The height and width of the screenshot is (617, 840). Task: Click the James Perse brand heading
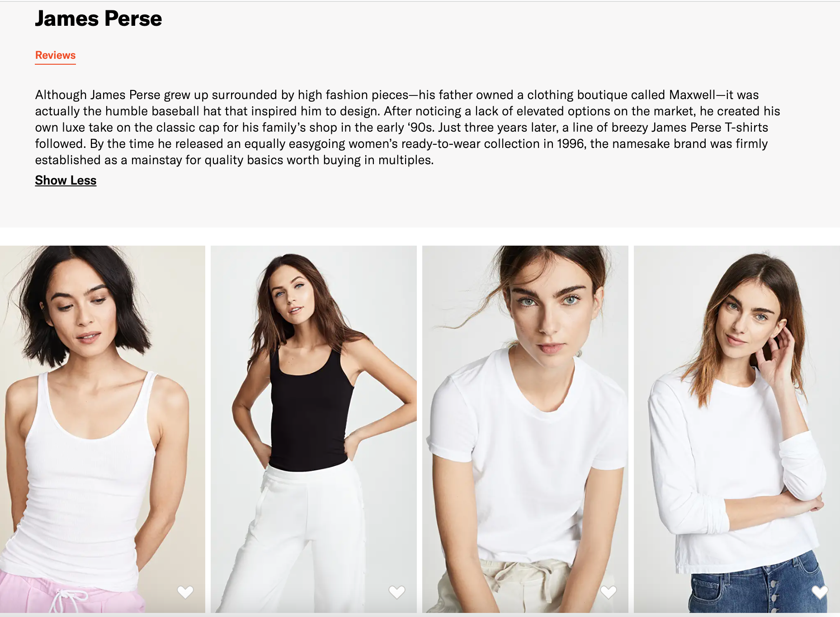[99, 19]
